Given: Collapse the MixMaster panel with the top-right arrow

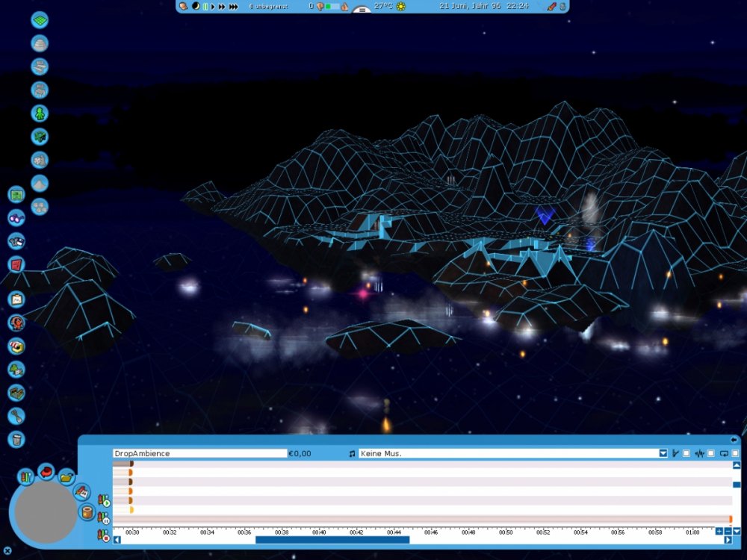Looking at the screenshot, I should click(x=734, y=440).
